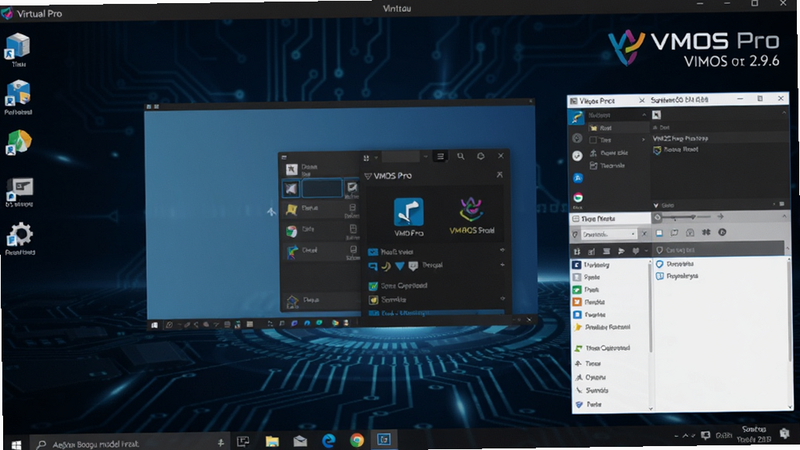
Task: Adjust the slider in the gray toolbar
Action: (x=686, y=217)
